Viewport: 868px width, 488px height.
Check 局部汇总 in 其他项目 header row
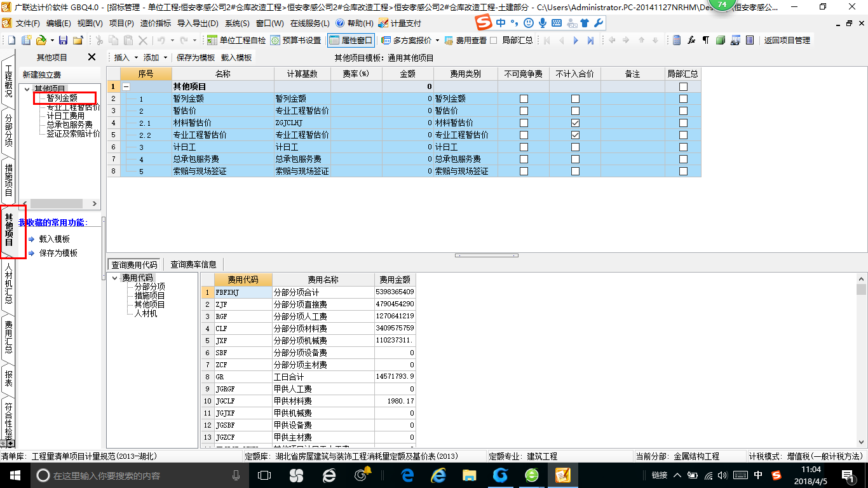coord(683,87)
